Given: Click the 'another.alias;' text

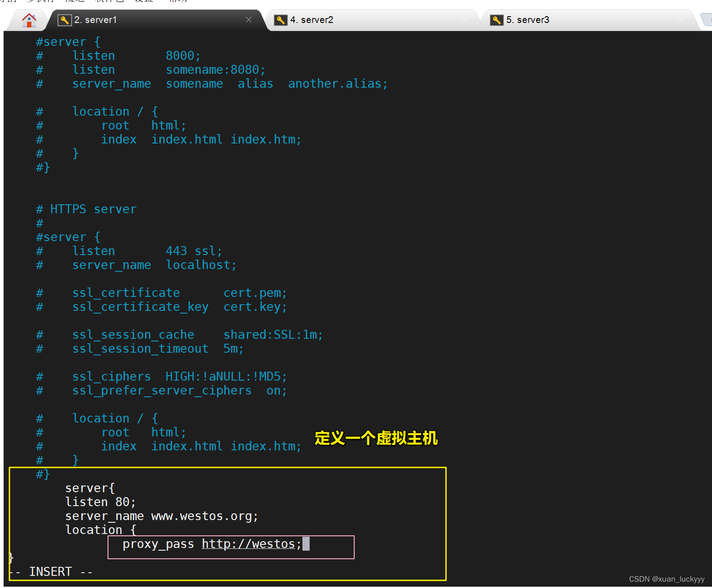Looking at the screenshot, I should click(338, 84).
